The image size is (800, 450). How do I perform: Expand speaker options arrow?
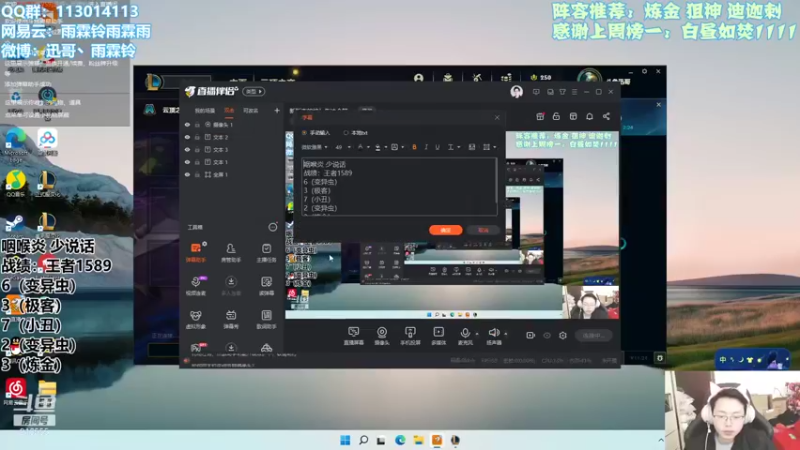click(506, 334)
